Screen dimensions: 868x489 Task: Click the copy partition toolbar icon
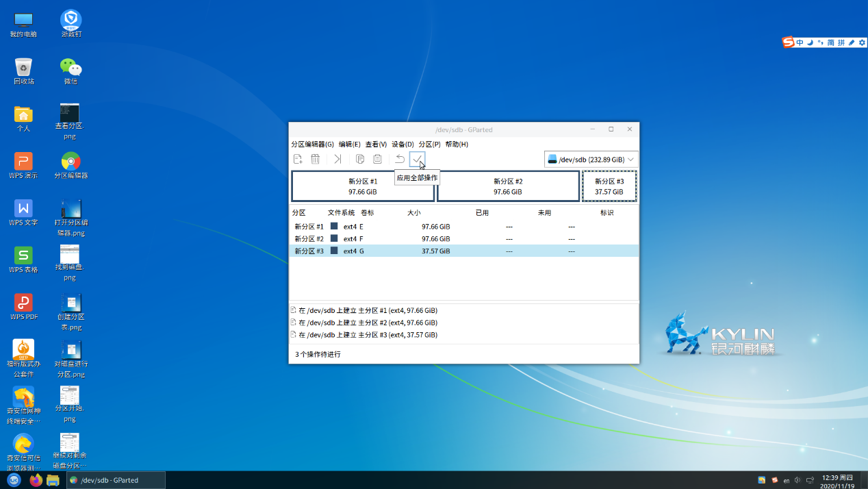click(360, 159)
